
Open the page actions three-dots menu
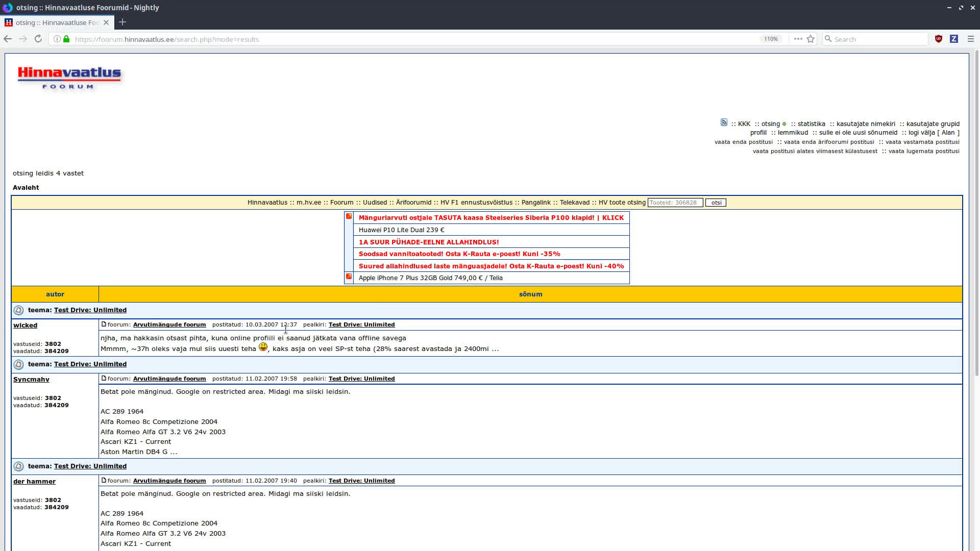(x=798, y=39)
